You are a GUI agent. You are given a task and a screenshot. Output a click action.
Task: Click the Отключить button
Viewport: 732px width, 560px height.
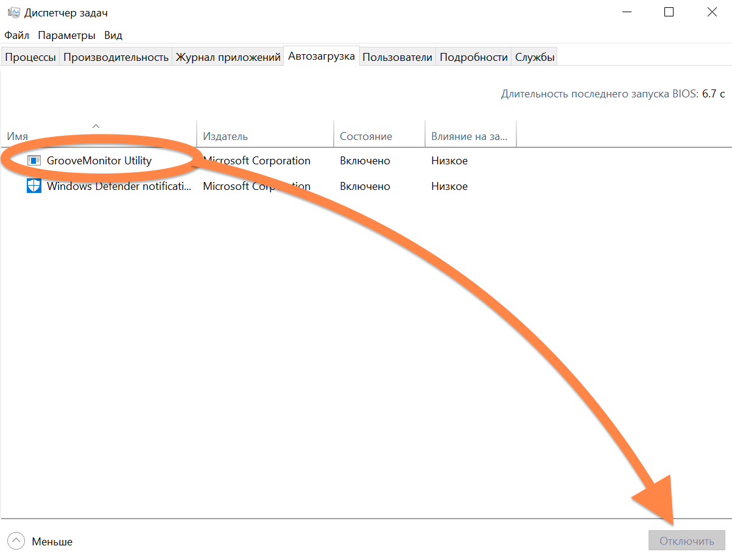pos(687,541)
